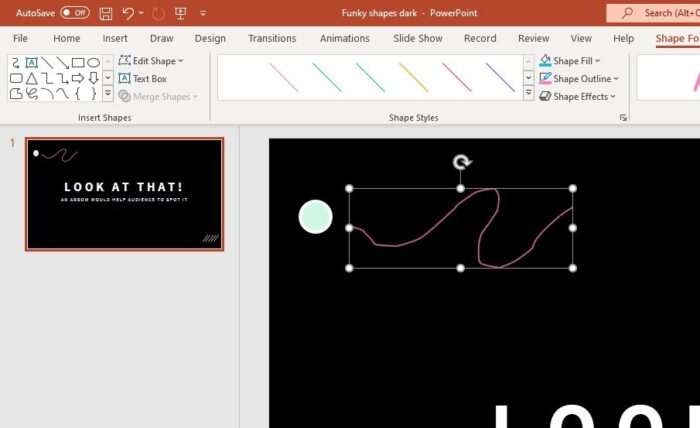The width and height of the screenshot is (700, 428).
Task: Select the rounded rectangle shape
Action: click(16, 79)
